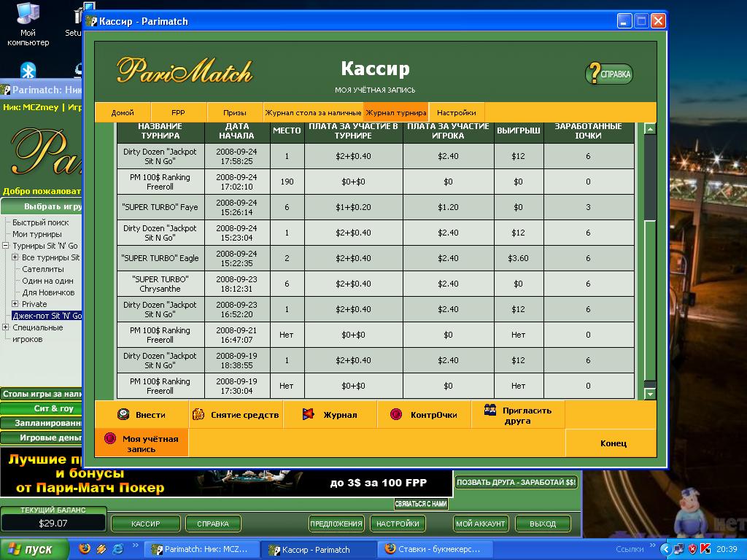Open Internet Explorer from quick launch

click(117, 549)
